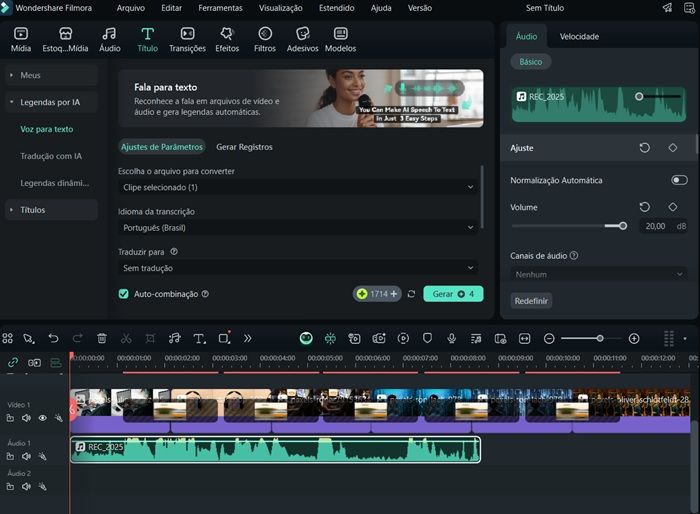Zoom in timeline with plus icon

coord(634,339)
